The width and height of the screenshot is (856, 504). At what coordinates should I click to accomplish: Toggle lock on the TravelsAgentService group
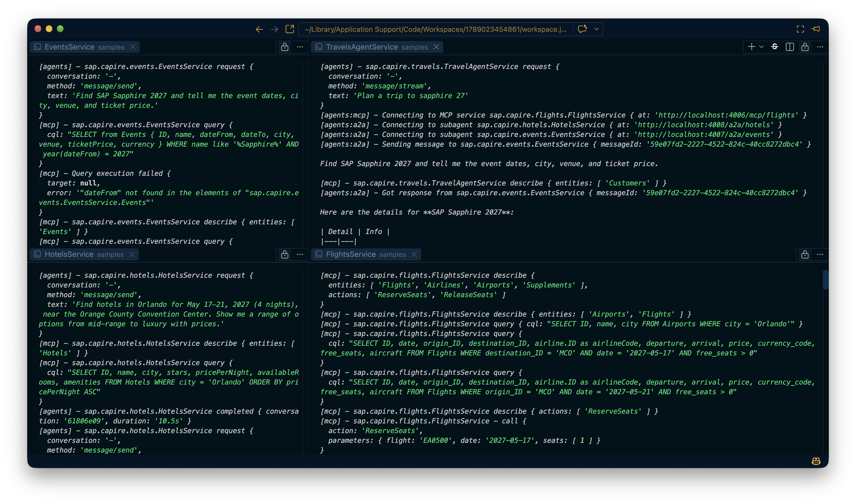[x=805, y=47]
